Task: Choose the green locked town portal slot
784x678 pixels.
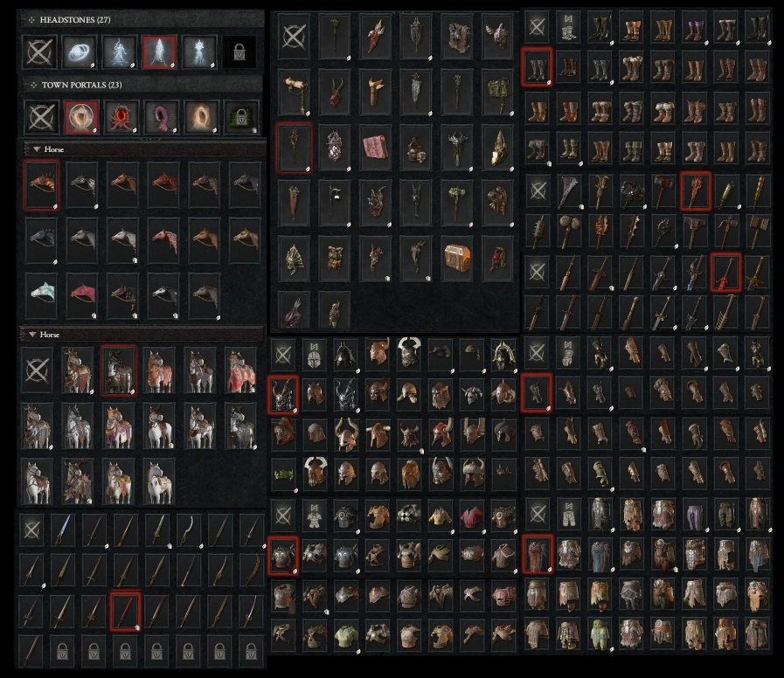Action: point(241,117)
